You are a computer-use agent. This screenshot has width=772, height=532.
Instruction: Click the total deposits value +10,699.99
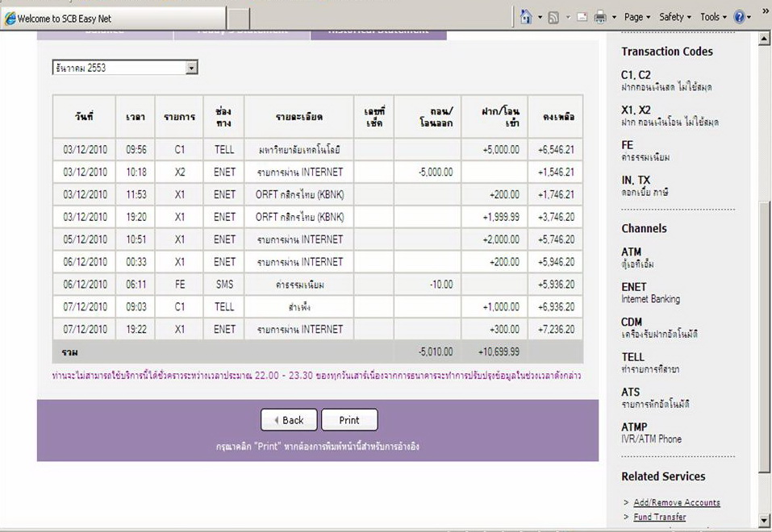point(499,352)
